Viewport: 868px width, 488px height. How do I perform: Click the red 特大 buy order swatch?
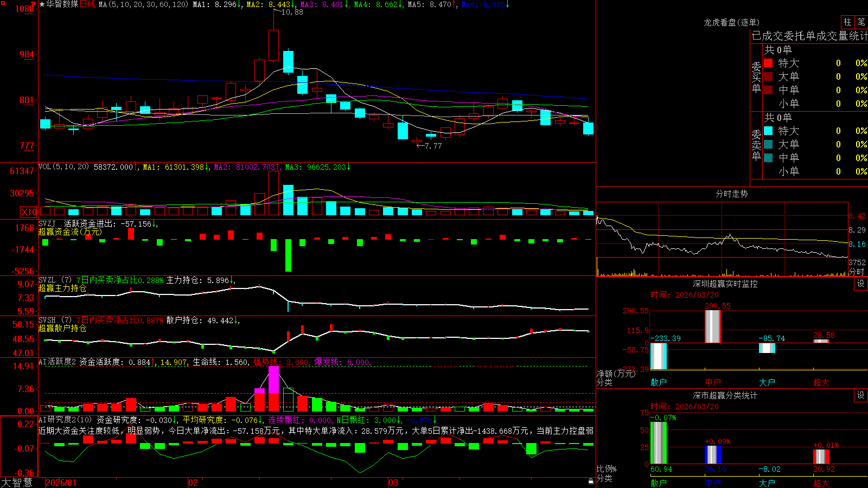click(768, 63)
